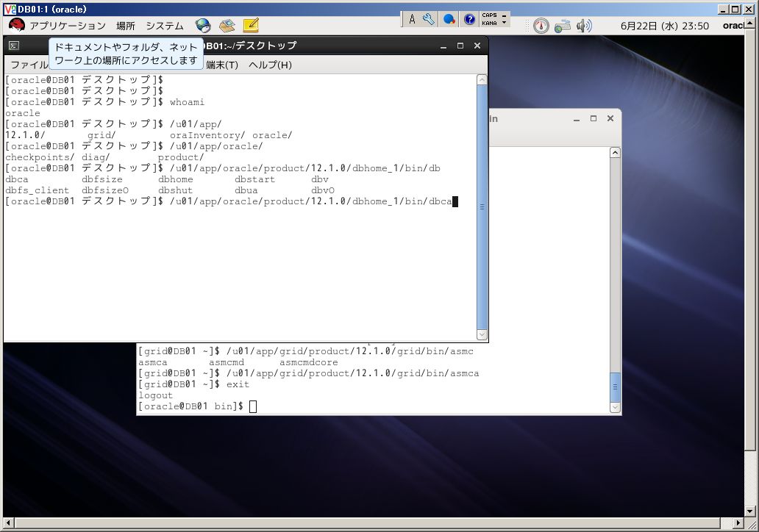This screenshot has height=532, width=759.
Task: Click the blue ball input method icon
Action: (449, 19)
